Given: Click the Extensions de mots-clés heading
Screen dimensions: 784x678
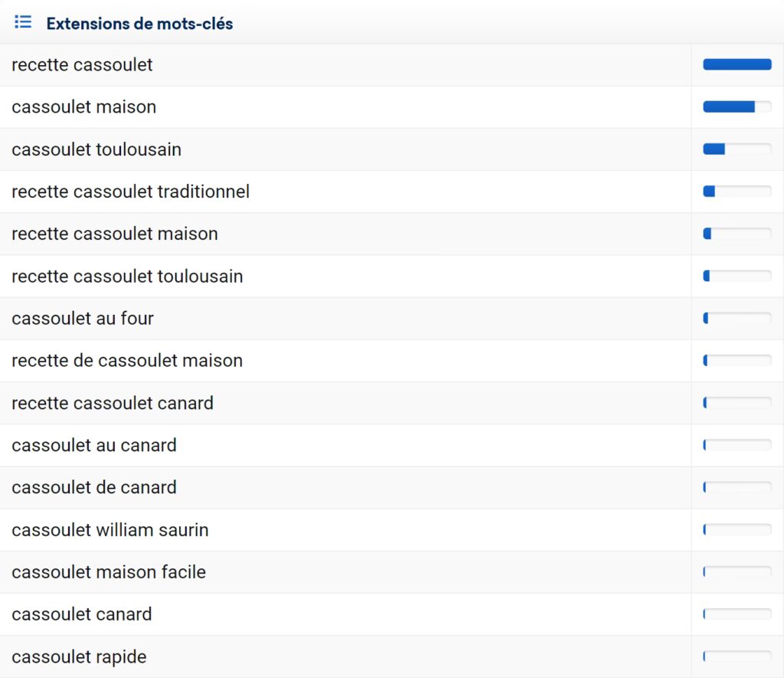Looking at the screenshot, I should click(x=139, y=24).
